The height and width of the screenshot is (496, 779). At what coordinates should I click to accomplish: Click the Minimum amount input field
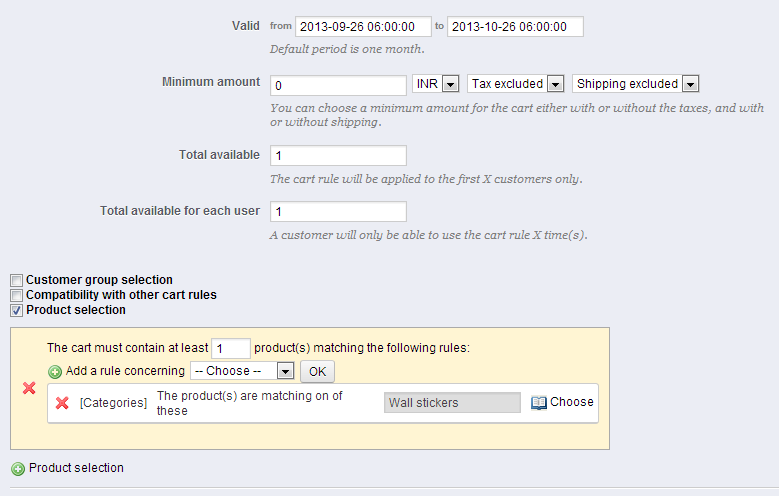338,85
